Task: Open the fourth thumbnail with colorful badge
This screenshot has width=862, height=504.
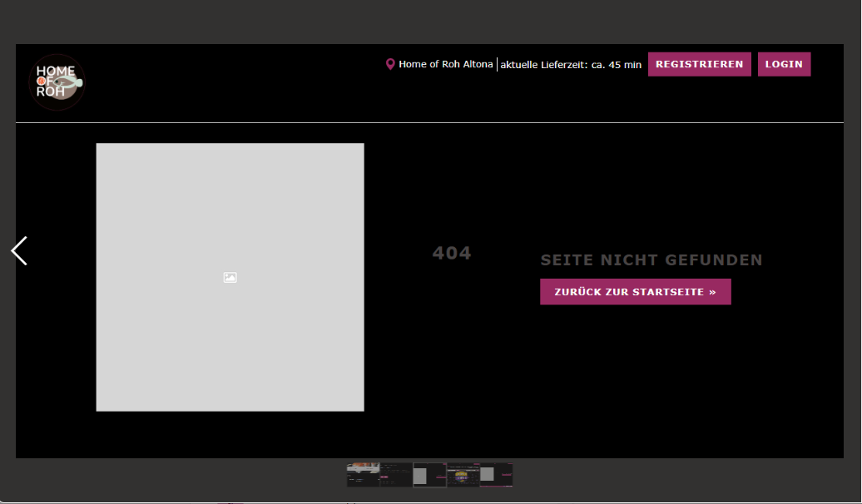Action: (x=463, y=475)
